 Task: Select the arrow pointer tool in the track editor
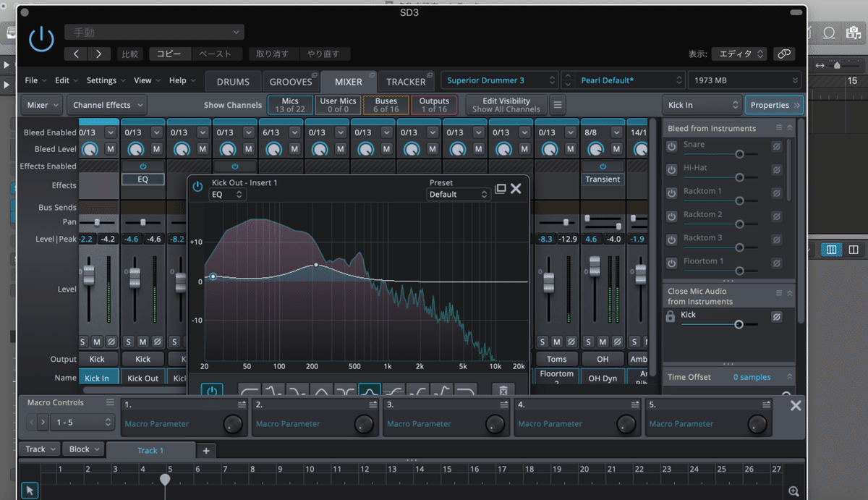30,491
